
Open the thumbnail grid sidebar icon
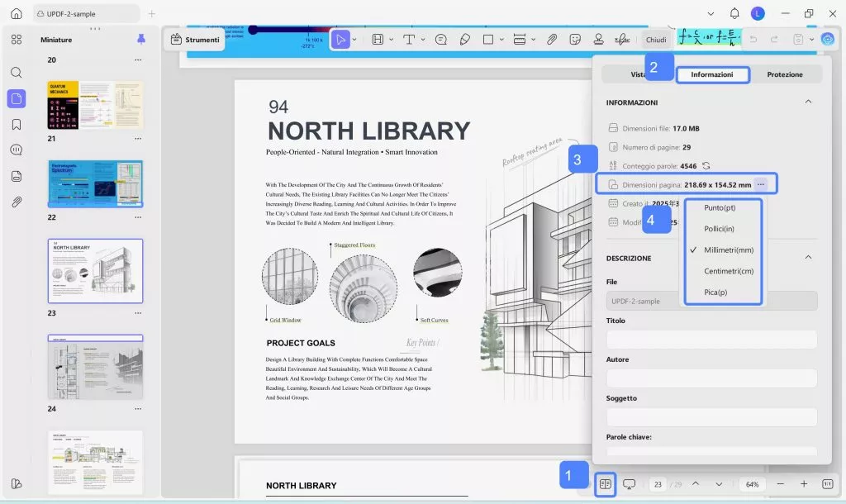tap(17, 40)
